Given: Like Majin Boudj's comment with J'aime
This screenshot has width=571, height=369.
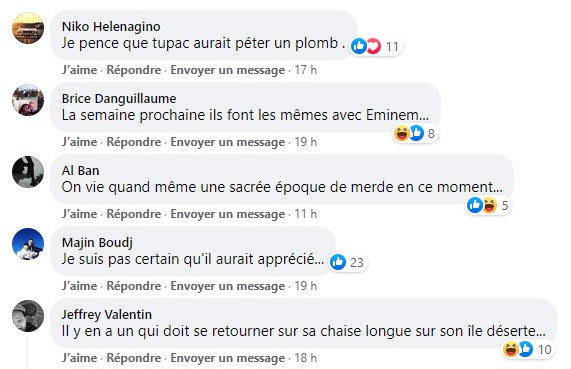Looking at the screenshot, I should [x=79, y=286].
